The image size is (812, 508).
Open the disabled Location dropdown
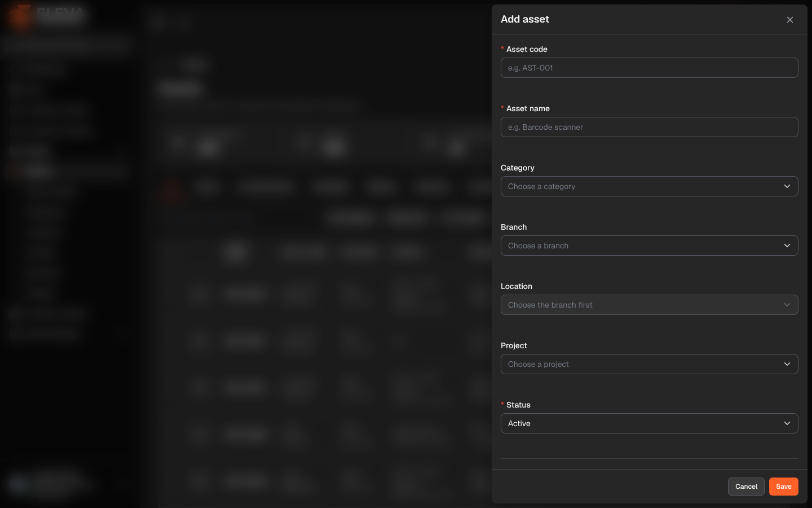pos(649,305)
